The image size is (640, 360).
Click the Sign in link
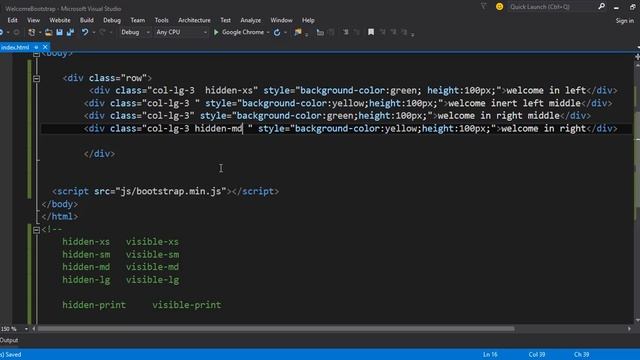pyautogui.click(x=624, y=20)
